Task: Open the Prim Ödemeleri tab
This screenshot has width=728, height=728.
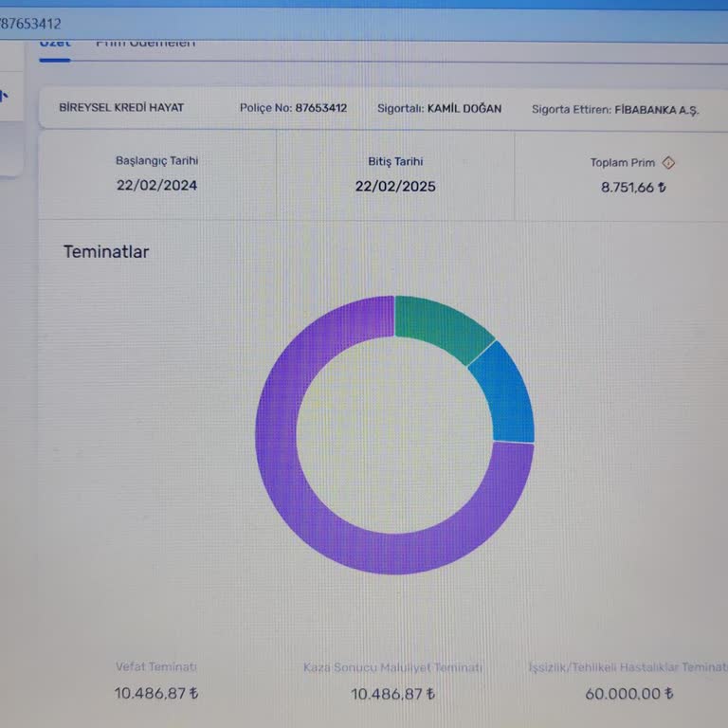Action: click(x=145, y=44)
